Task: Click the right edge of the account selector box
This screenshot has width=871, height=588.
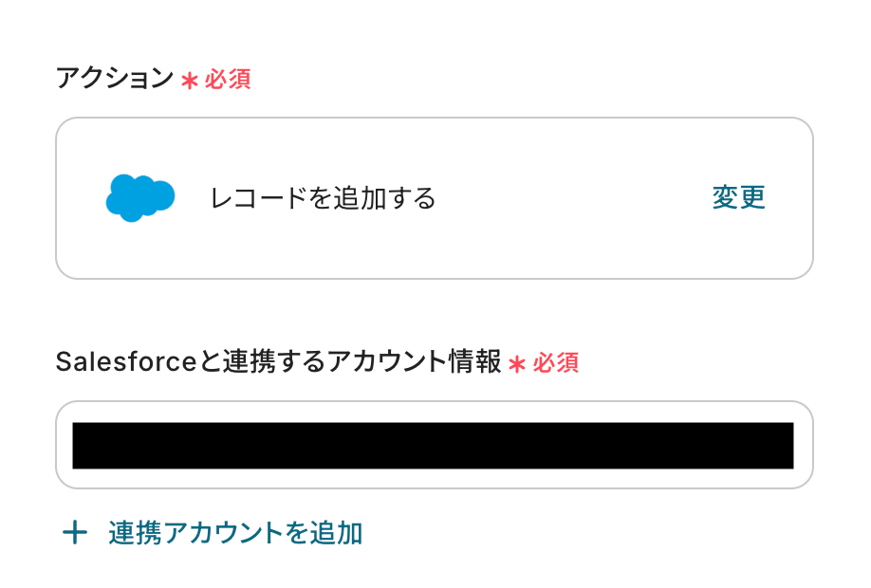Action: 804,445
